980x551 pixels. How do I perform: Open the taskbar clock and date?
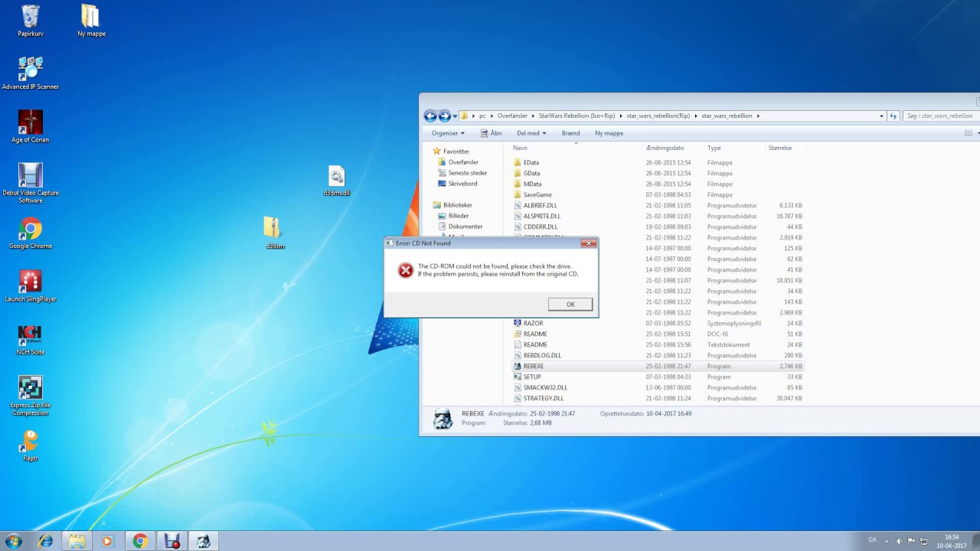(952, 541)
